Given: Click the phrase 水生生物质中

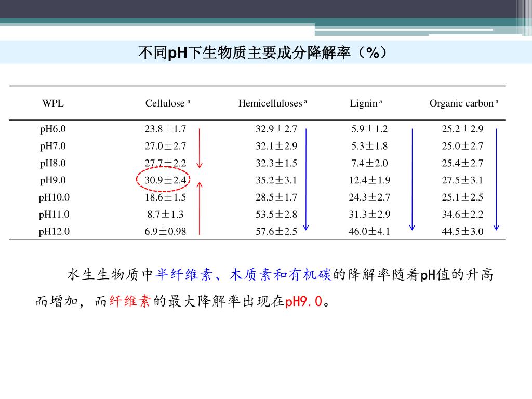Looking at the screenshot, I should point(110,274).
